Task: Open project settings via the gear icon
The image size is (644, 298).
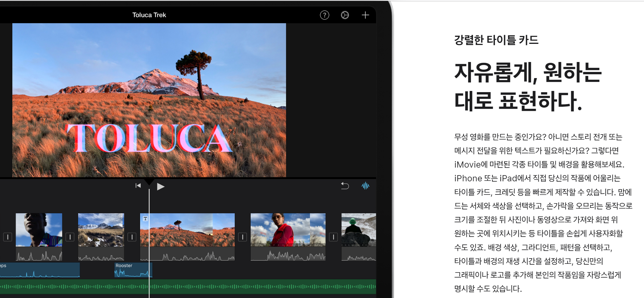Action: coord(345,15)
